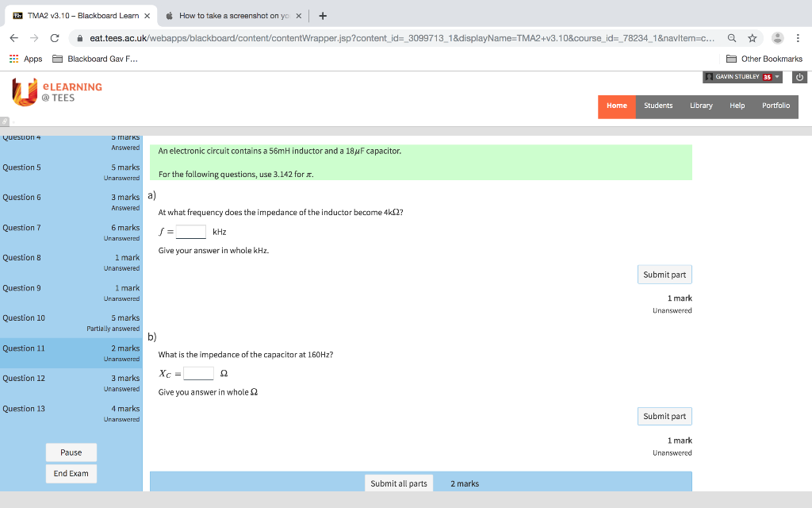This screenshot has height=508, width=812.
Task: Open the Apps grid shortcut
Action: pyautogui.click(x=26, y=59)
